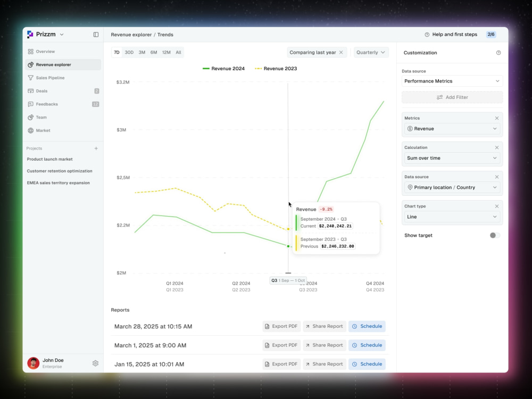This screenshot has width=532, height=399.
Task: Schedule the March 1, 2025 report
Action: coord(367,345)
